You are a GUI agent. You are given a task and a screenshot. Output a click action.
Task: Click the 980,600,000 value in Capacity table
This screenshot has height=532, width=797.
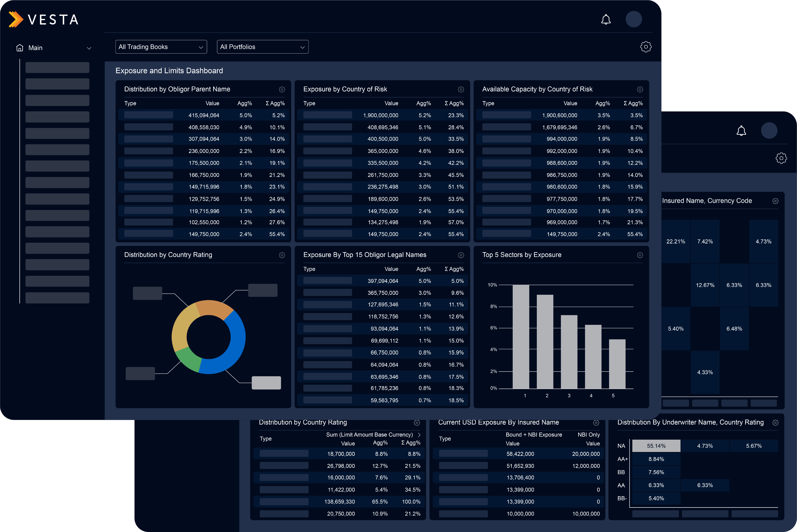[x=562, y=187]
